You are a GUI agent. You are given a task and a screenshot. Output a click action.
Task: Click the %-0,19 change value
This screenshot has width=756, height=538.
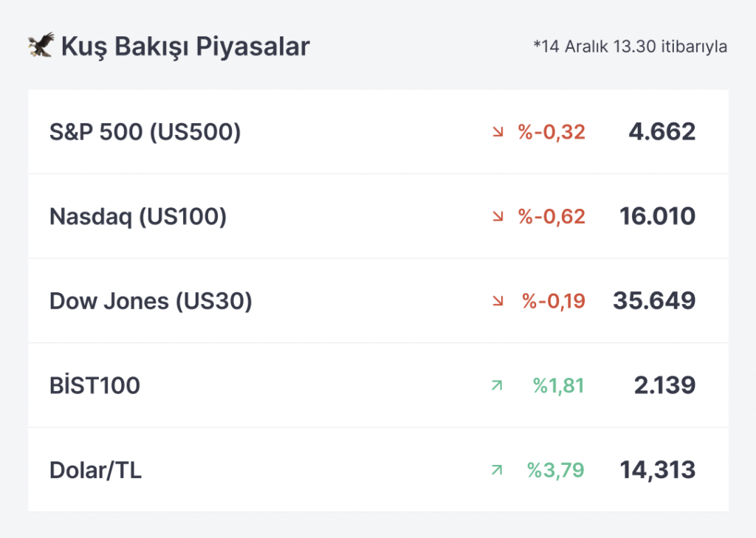pos(554,301)
